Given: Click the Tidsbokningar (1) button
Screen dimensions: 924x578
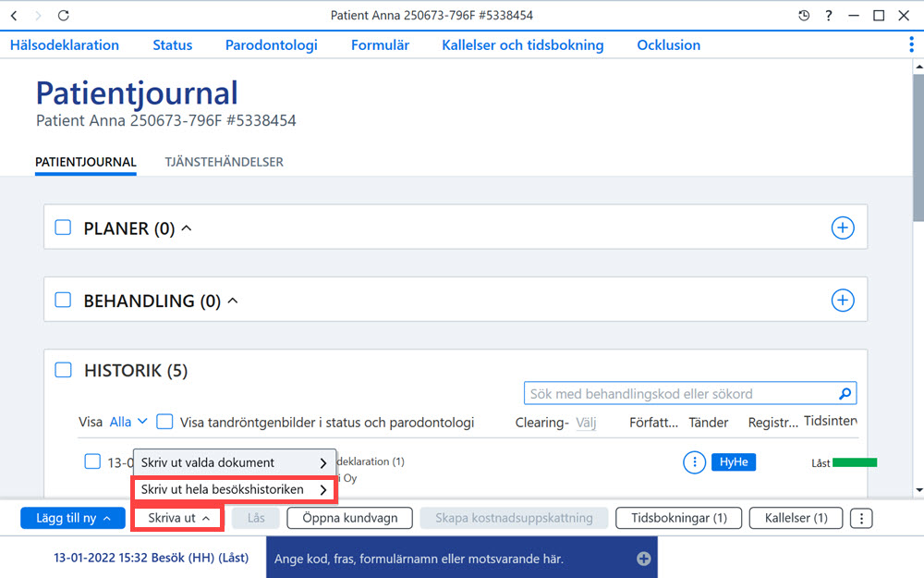Looking at the screenshot, I should pos(679,519).
